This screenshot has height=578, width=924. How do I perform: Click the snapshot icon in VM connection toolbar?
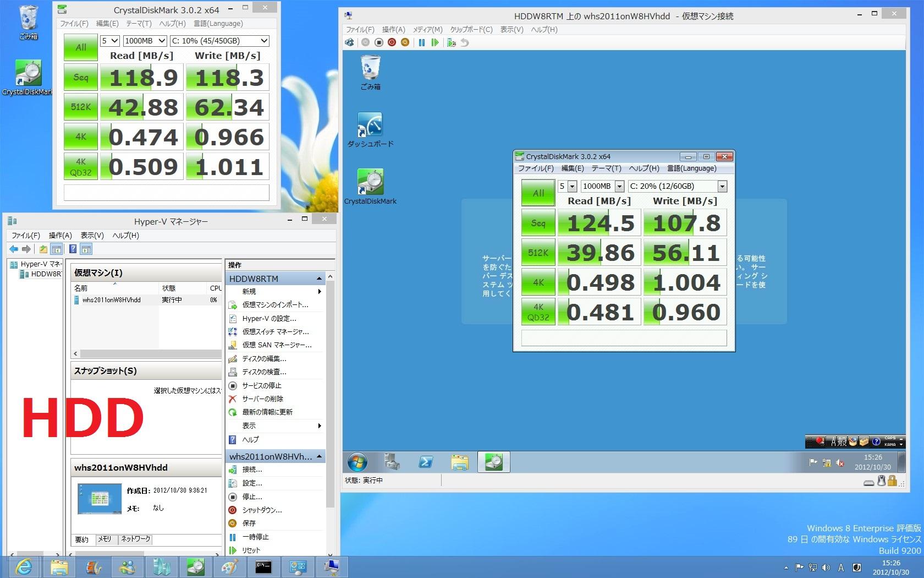coord(451,42)
